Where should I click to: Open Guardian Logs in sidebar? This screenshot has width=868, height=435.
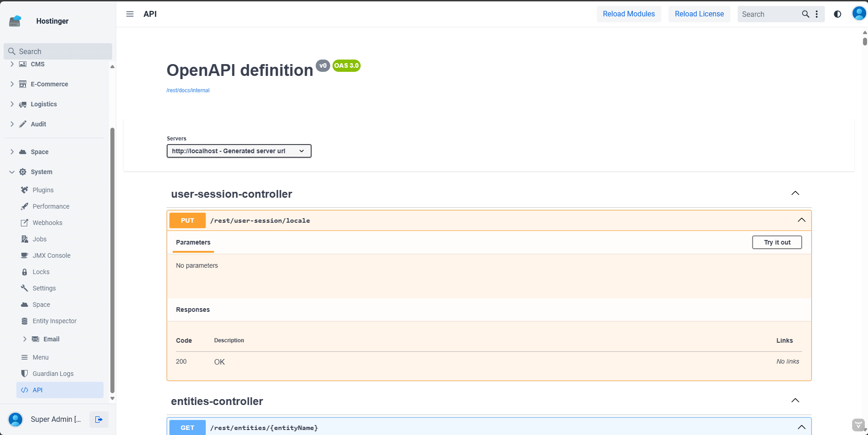(x=60, y=374)
